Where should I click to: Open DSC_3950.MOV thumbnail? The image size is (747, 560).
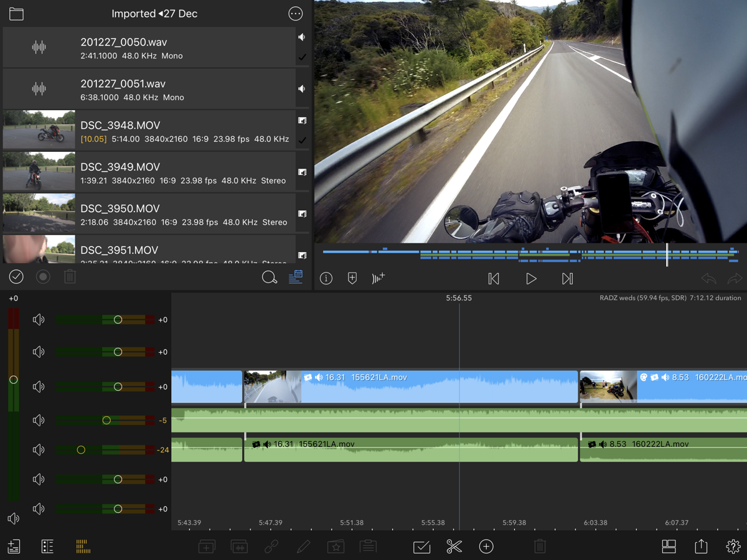tap(39, 213)
